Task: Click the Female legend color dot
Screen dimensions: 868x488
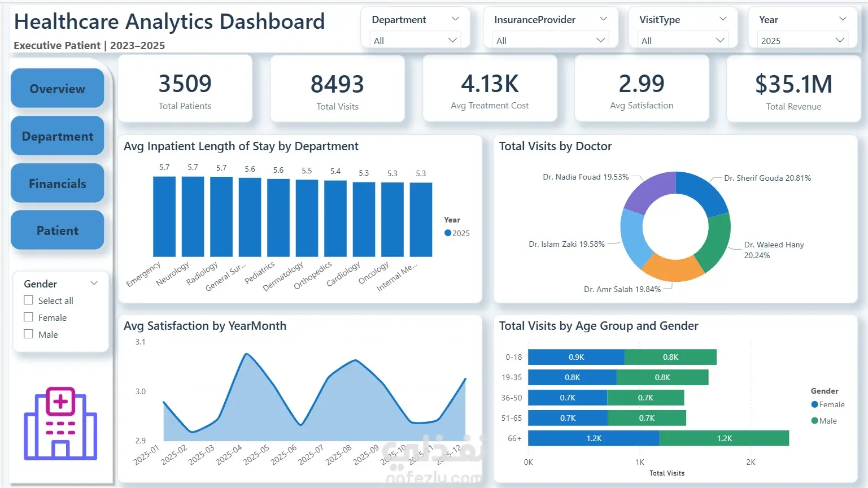Action: 814,404
